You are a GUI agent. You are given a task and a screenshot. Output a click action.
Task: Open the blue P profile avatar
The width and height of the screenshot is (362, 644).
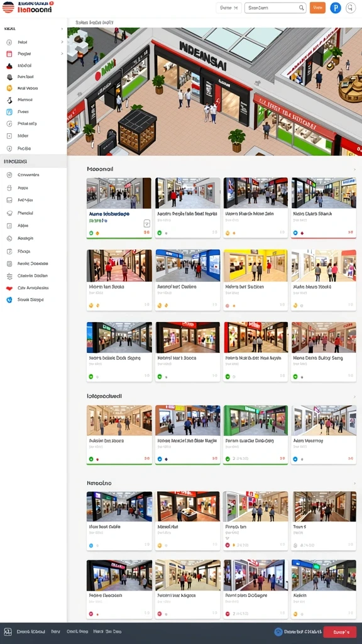click(x=336, y=8)
